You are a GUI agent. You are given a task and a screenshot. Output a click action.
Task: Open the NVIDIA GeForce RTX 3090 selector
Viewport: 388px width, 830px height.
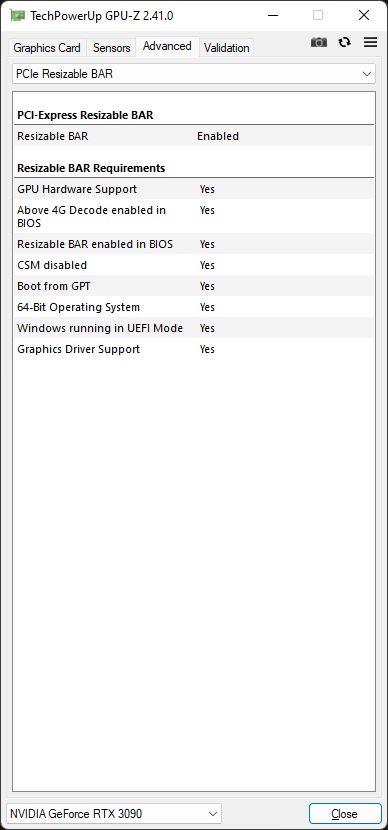114,813
